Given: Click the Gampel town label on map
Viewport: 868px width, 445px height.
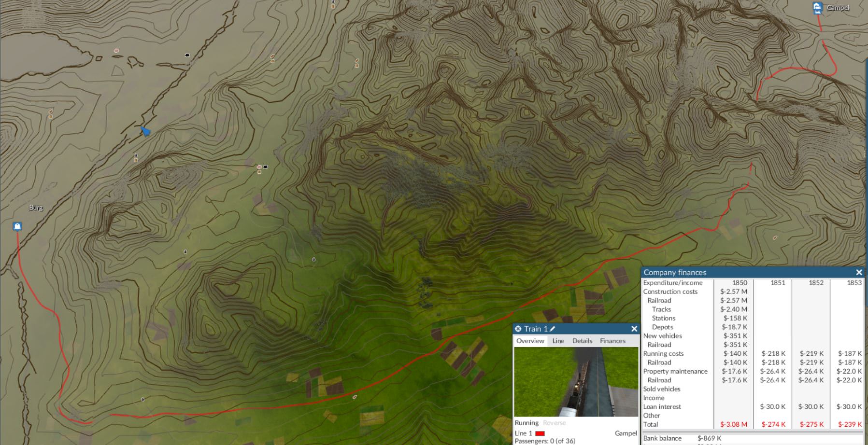Looking at the screenshot, I should [838, 8].
